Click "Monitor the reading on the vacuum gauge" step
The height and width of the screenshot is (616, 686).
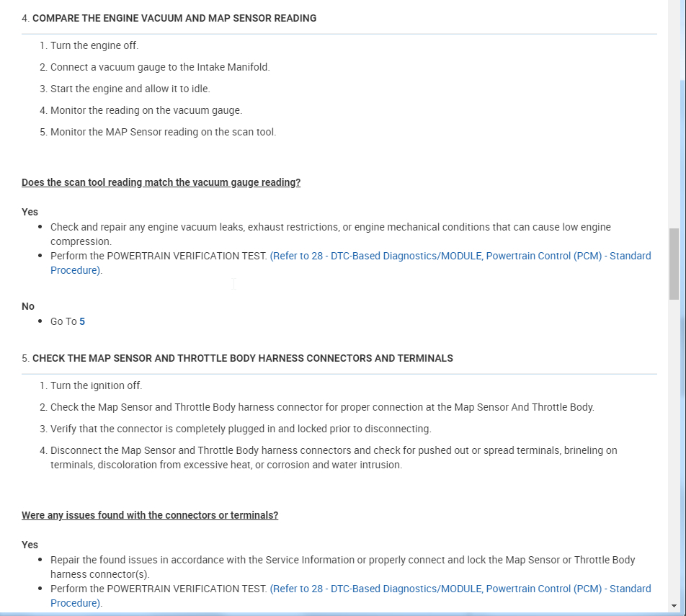tap(146, 110)
